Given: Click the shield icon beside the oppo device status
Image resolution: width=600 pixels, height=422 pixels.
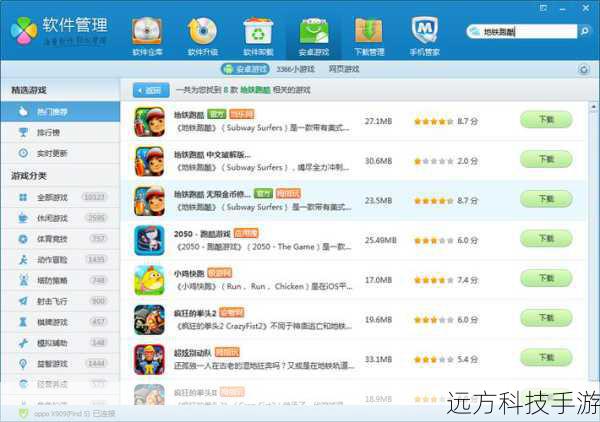Looking at the screenshot, I should point(24,414).
